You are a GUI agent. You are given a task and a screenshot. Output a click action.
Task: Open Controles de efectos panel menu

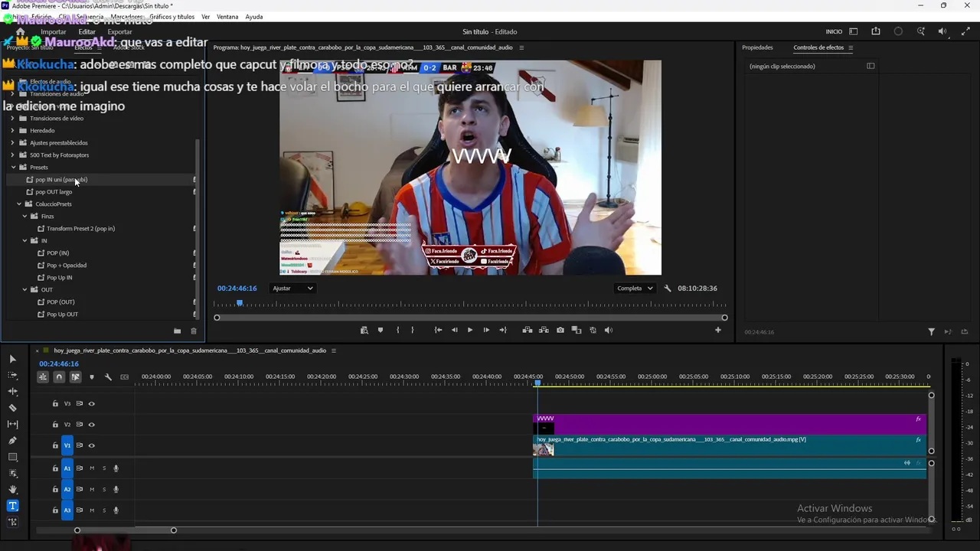851,47
